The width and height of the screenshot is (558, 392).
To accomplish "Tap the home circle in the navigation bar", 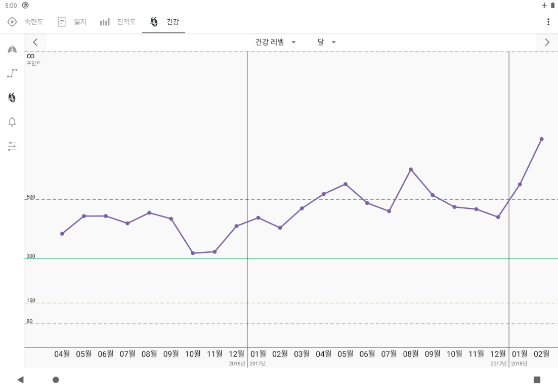I will (x=56, y=379).
